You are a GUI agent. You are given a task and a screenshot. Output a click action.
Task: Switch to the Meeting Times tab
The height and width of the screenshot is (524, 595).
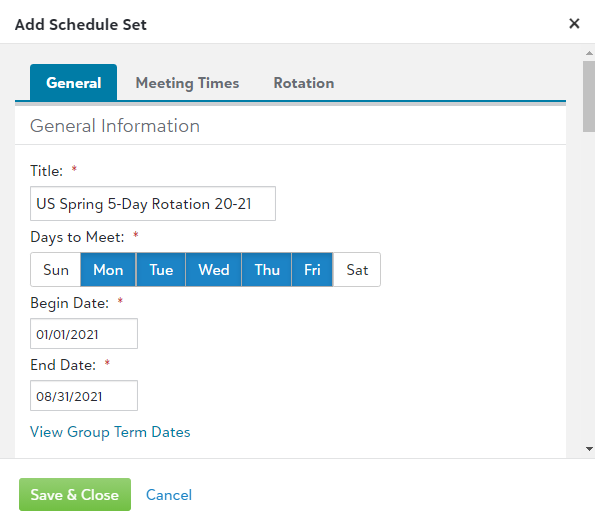pyautogui.click(x=187, y=83)
